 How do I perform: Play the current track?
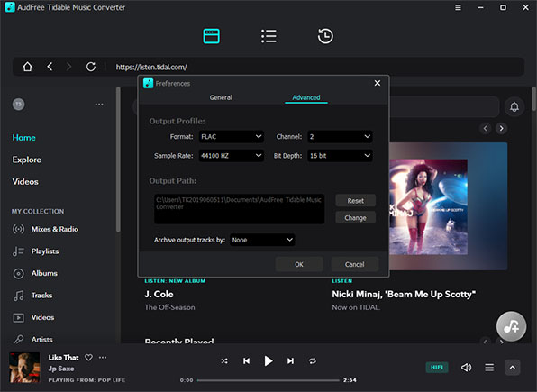(x=268, y=360)
